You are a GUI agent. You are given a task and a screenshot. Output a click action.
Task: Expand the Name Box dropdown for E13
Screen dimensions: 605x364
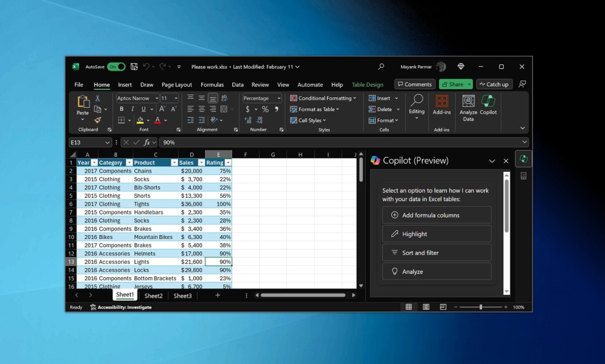(107, 142)
